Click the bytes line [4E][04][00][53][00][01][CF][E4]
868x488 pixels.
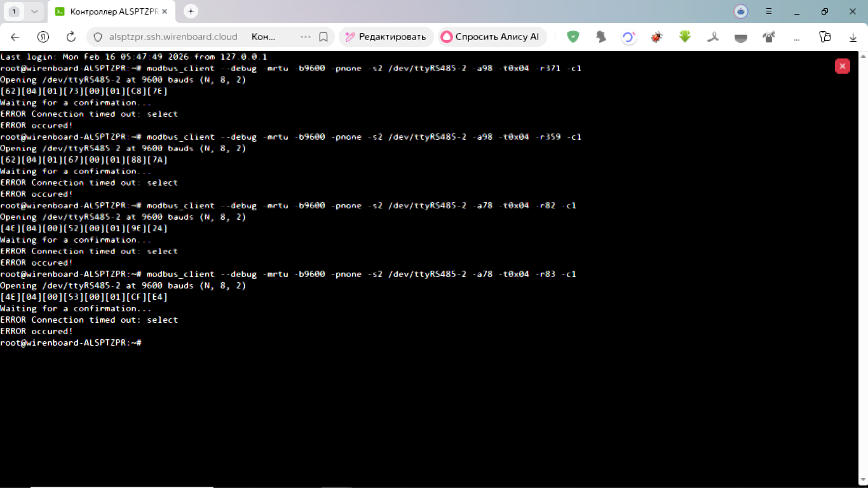click(84, 297)
